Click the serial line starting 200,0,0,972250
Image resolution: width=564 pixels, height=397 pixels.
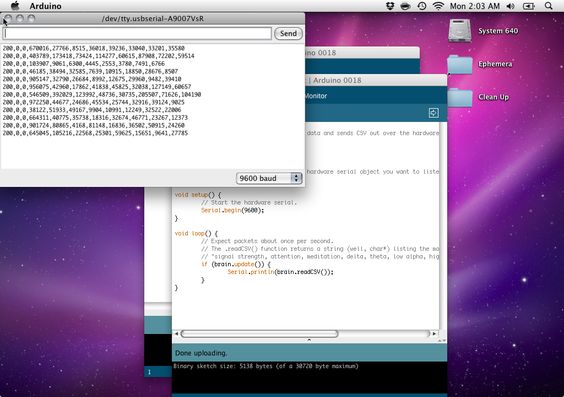click(x=94, y=102)
